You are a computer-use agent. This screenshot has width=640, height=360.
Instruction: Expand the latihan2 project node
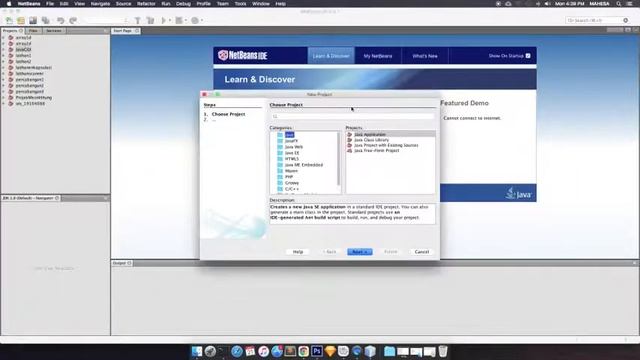pyautogui.click(x=4, y=62)
